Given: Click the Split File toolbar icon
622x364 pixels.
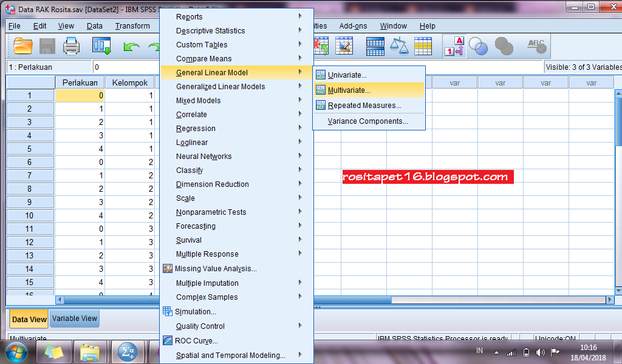Looking at the screenshot, I should click(375, 46).
